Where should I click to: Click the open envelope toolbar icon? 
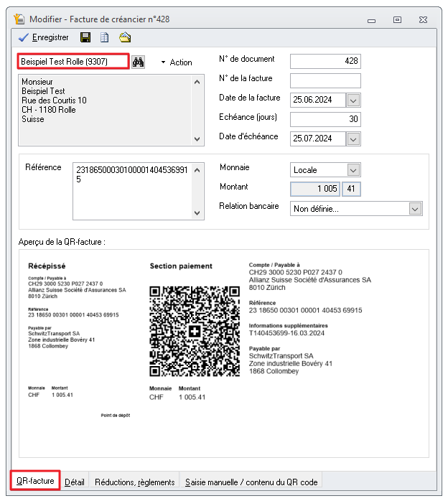click(125, 38)
